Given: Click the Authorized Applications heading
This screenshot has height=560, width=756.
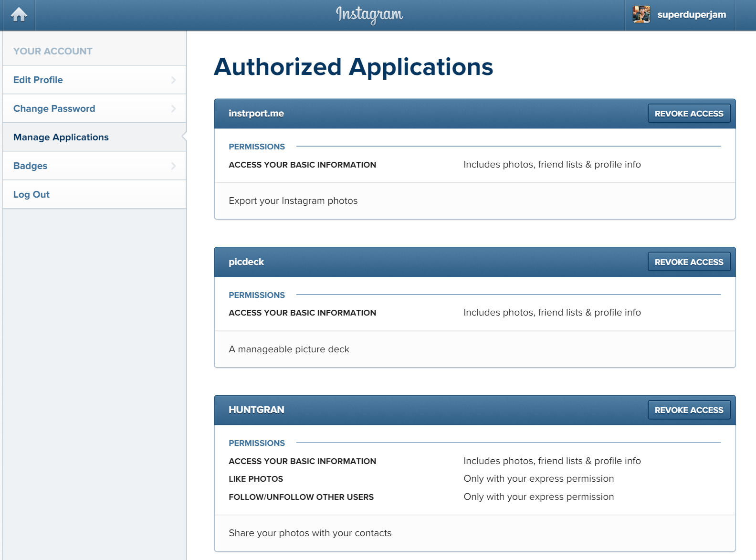Looking at the screenshot, I should coord(353,67).
